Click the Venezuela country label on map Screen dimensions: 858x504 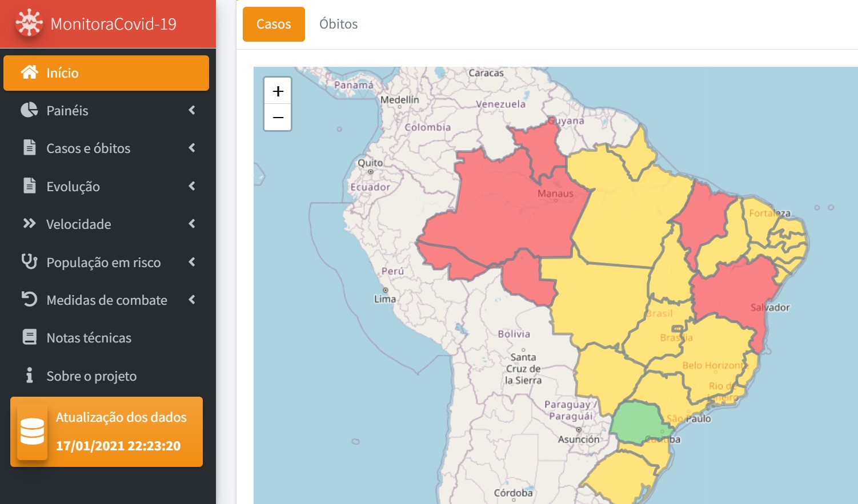tap(500, 104)
